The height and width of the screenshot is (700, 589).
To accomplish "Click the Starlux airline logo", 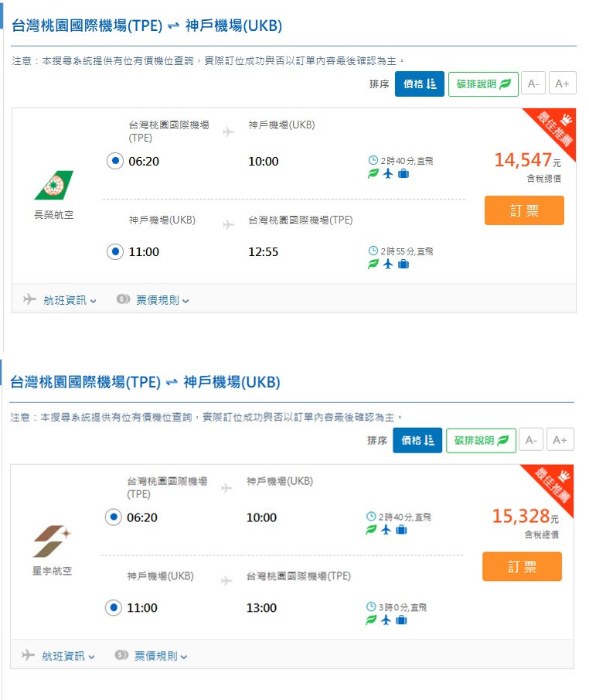I will point(52,541).
